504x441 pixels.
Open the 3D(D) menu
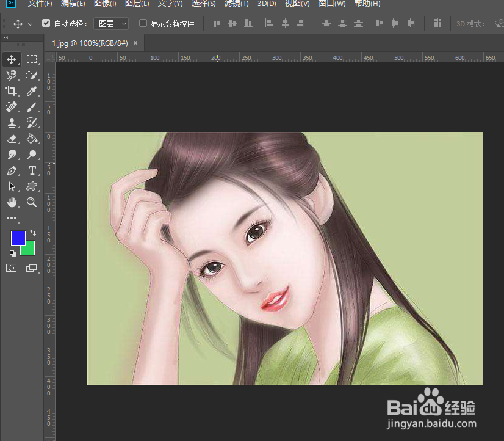(x=267, y=4)
